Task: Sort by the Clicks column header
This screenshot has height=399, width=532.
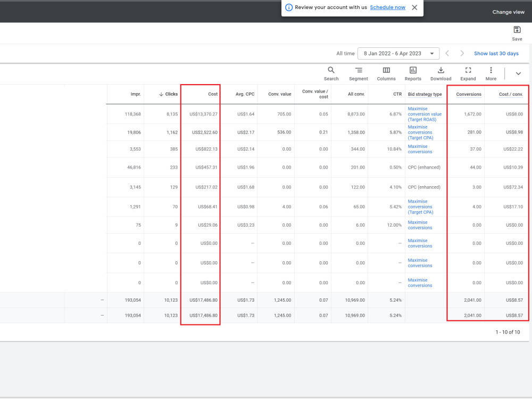Action: coord(168,94)
